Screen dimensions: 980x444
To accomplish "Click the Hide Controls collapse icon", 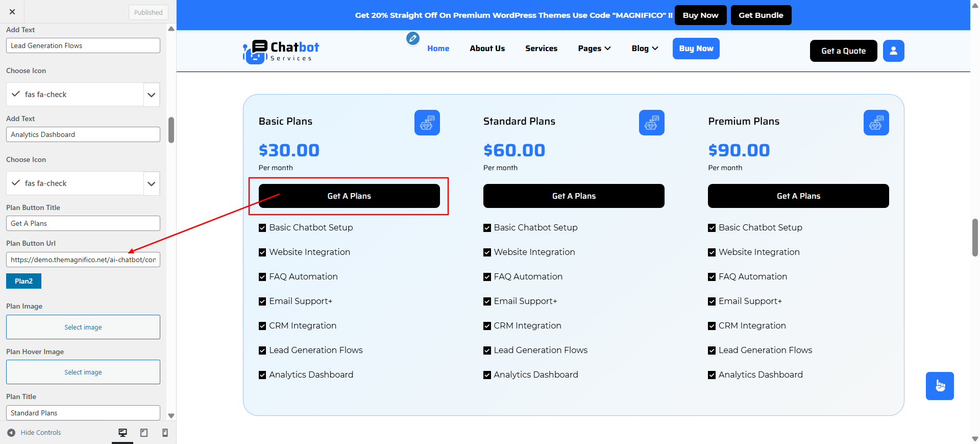I will 11,433.
